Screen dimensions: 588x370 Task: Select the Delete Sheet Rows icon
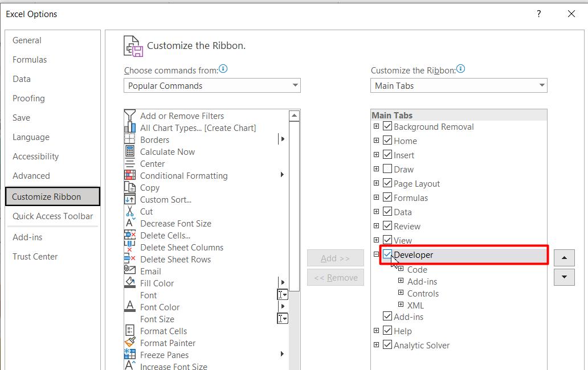pos(130,259)
